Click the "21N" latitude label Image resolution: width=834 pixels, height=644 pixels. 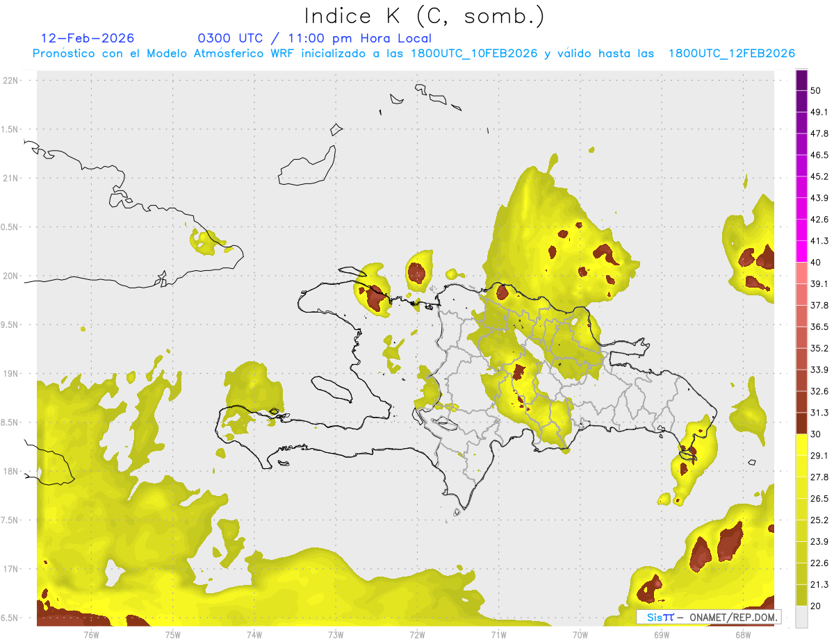(11, 179)
